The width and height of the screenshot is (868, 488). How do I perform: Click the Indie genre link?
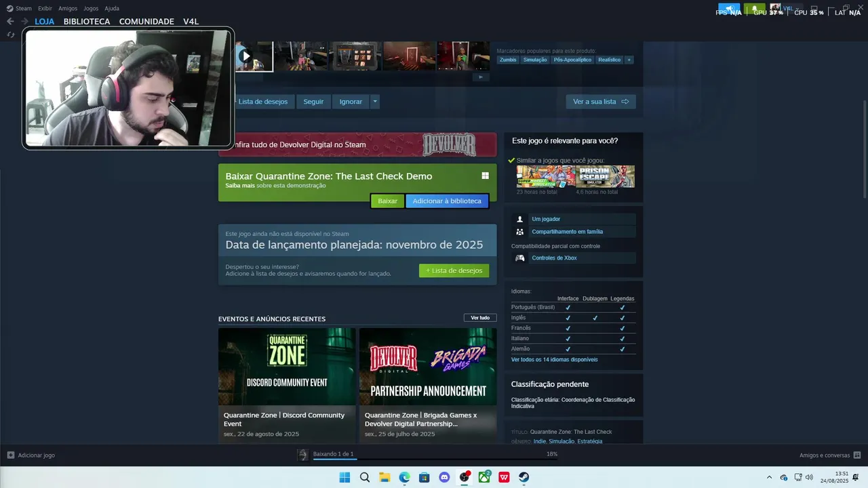click(x=540, y=441)
